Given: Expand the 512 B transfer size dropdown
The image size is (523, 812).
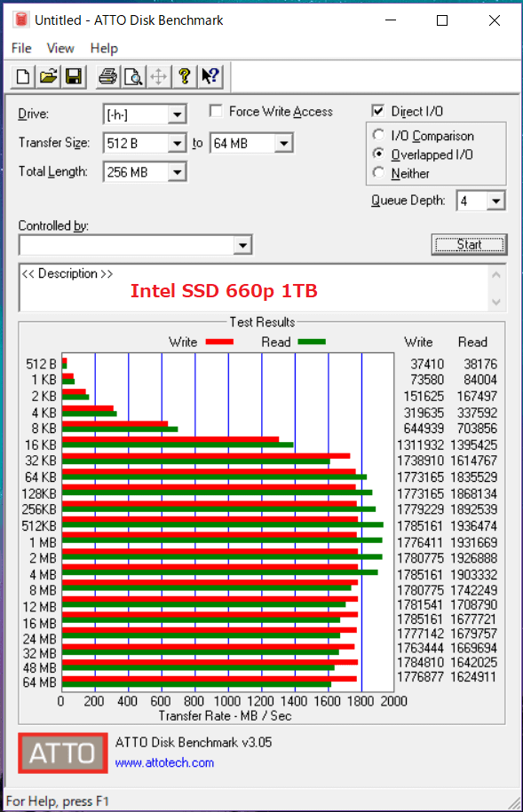Looking at the screenshot, I should click(178, 143).
